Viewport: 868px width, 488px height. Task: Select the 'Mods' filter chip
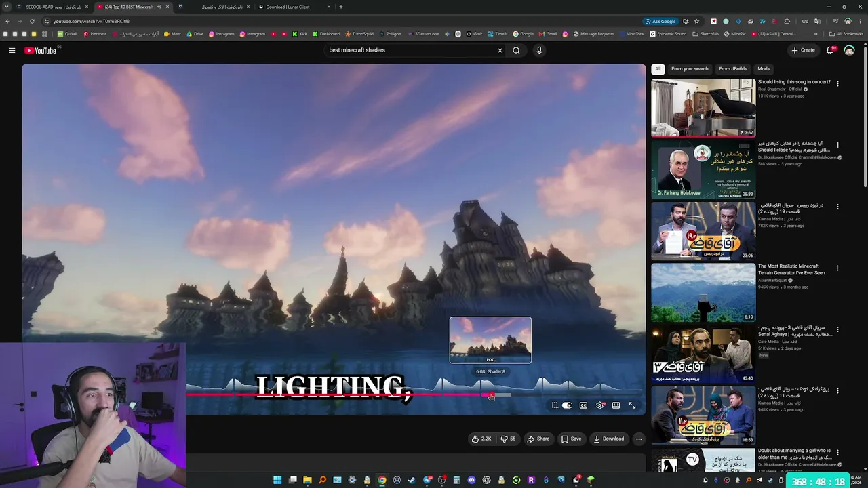coord(764,69)
